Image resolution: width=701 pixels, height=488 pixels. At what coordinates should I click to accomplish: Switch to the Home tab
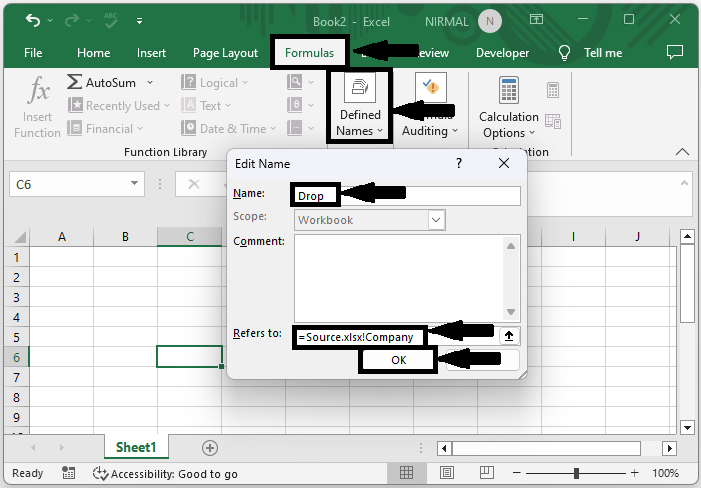click(93, 53)
